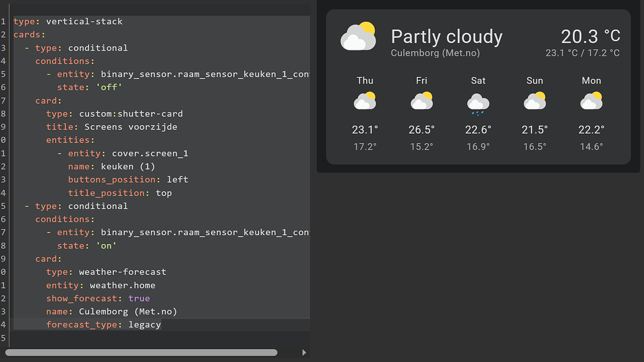Click 'custom:shutter-card' in the YAML
The width and height of the screenshot is (644, 362).
[x=131, y=114]
